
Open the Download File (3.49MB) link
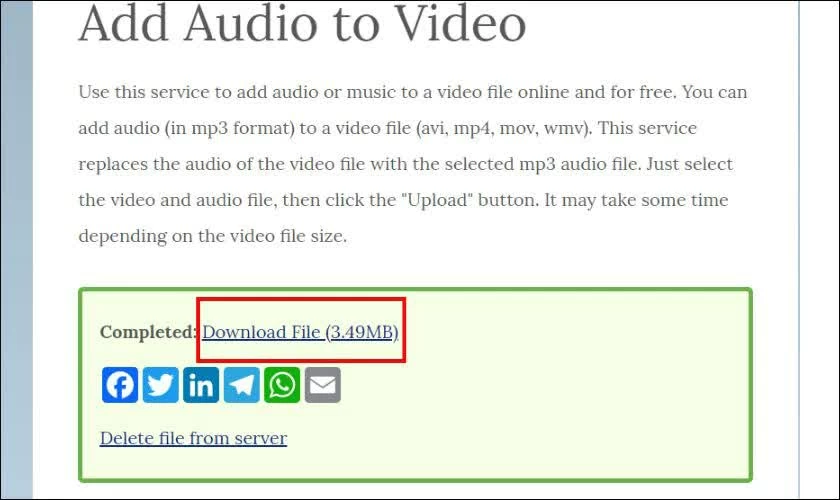click(x=300, y=332)
